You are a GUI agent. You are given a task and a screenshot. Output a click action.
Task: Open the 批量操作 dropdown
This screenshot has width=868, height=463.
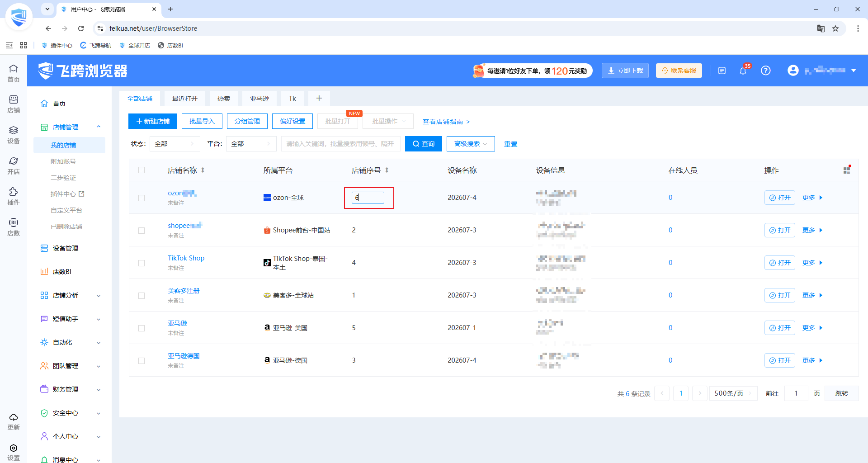[x=388, y=121]
